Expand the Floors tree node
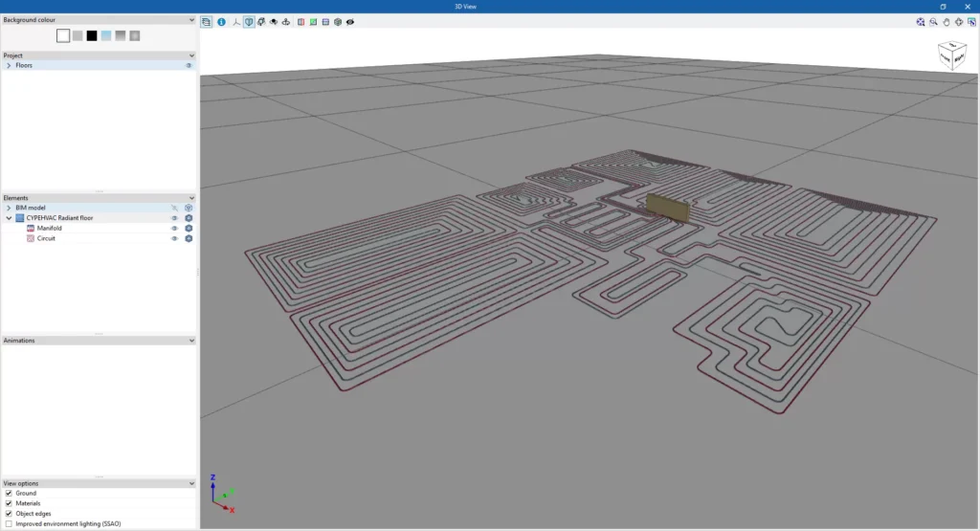The width and height of the screenshot is (980, 531). pos(9,66)
